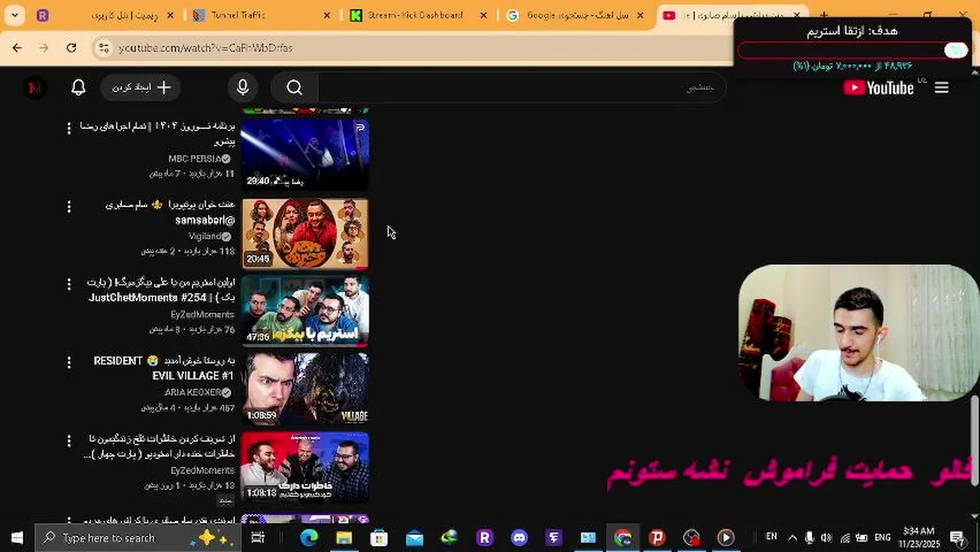Go back using the browser arrow
This screenshot has width=980, height=552.
coord(17,48)
